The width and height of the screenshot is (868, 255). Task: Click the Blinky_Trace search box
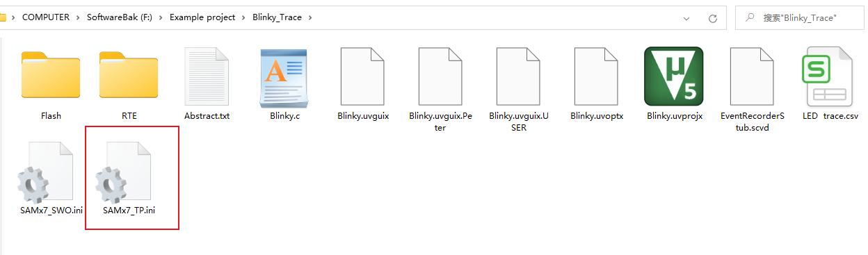[799, 18]
